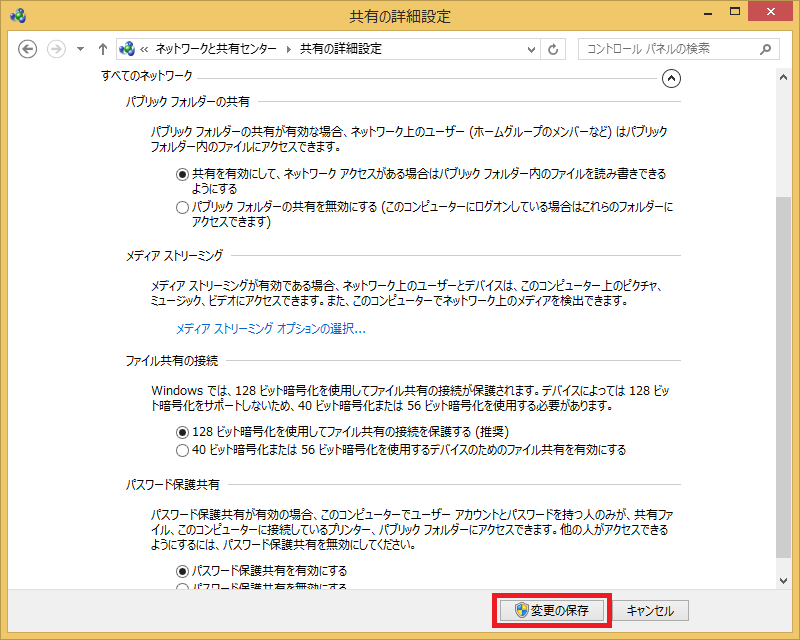Click the Forward navigation arrow
Screen dimensions: 800x640
[x=56, y=49]
